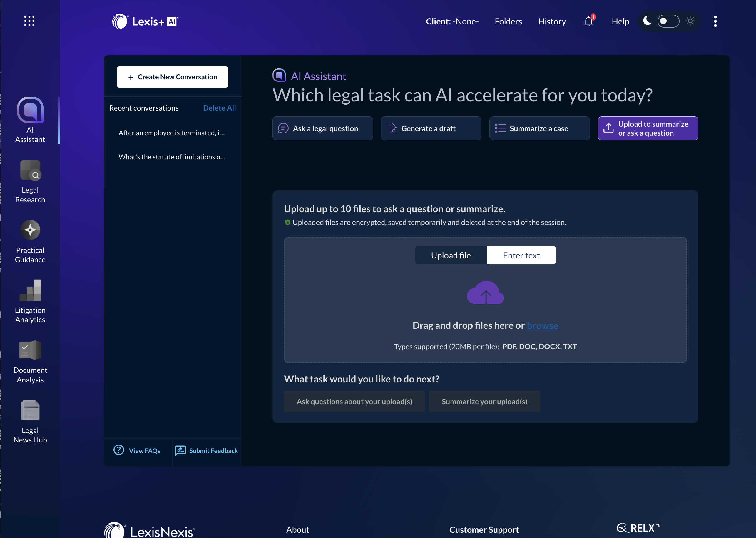The width and height of the screenshot is (756, 538).
Task: Select Summarize a case
Action: pyautogui.click(x=539, y=128)
